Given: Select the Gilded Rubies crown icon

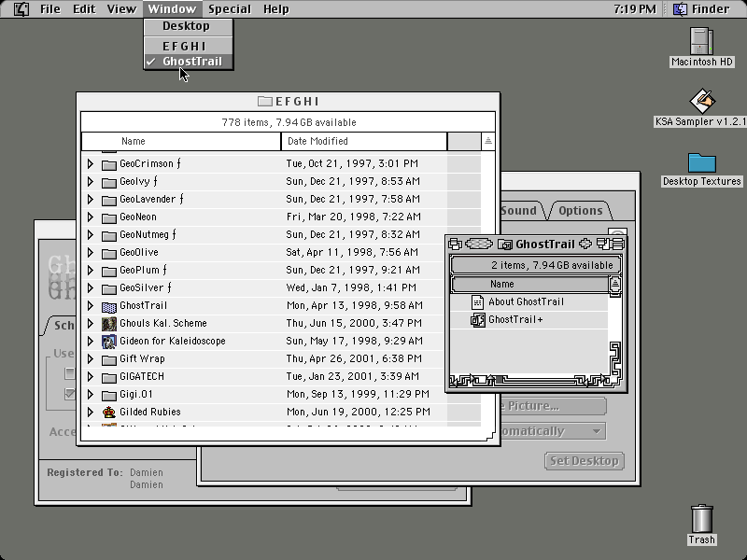Looking at the screenshot, I should [109, 413].
